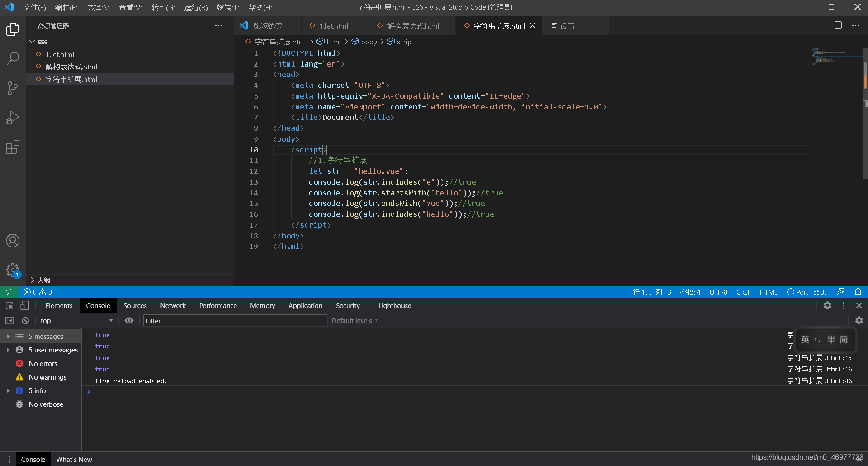Screen dimensions: 868x466
Task: Open the 查看(V) menu
Action: pos(131,7)
